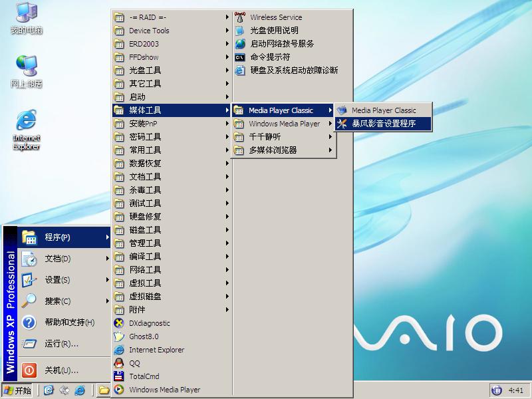
Task: Click the Run (运行) icon in Start menu
Action: tap(29, 344)
